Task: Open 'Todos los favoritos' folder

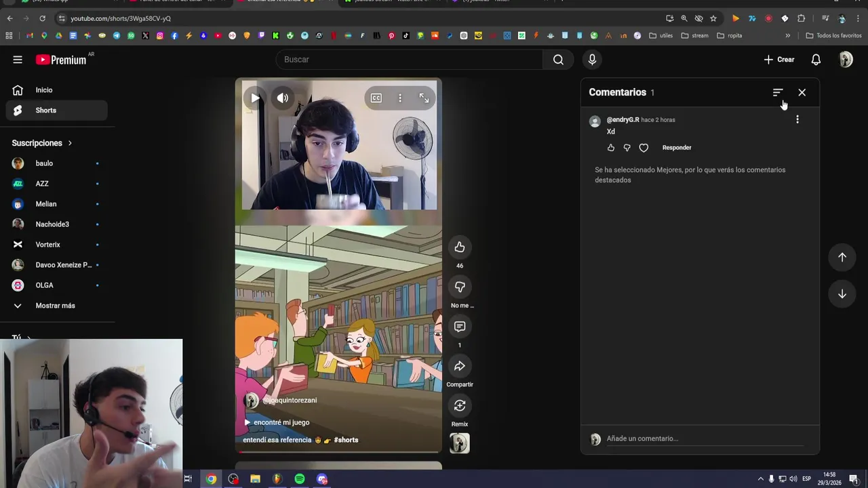Action: point(834,35)
